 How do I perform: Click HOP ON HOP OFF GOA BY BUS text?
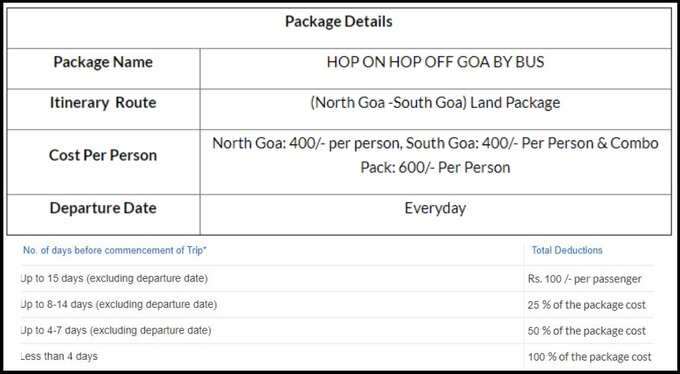click(435, 62)
